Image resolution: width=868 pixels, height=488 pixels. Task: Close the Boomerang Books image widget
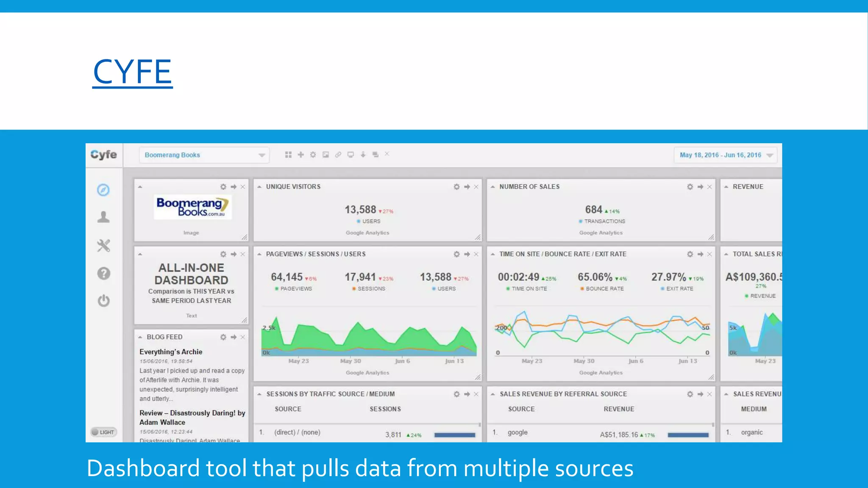(243, 187)
